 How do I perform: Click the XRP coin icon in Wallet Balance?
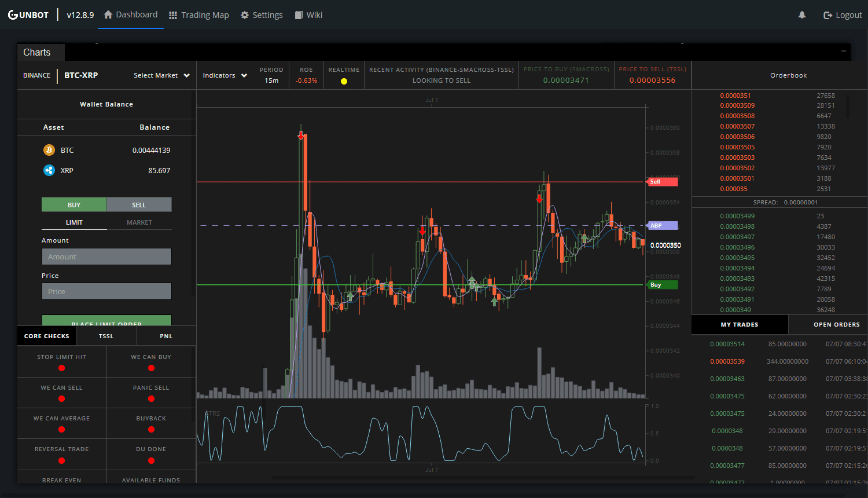49,170
